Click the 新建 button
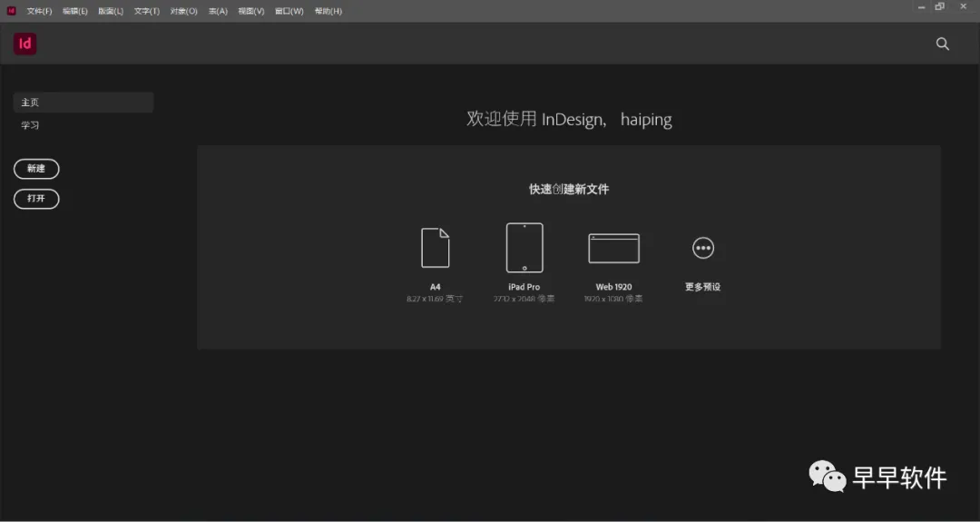This screenshot has width=980, height=522. [36, 169]
